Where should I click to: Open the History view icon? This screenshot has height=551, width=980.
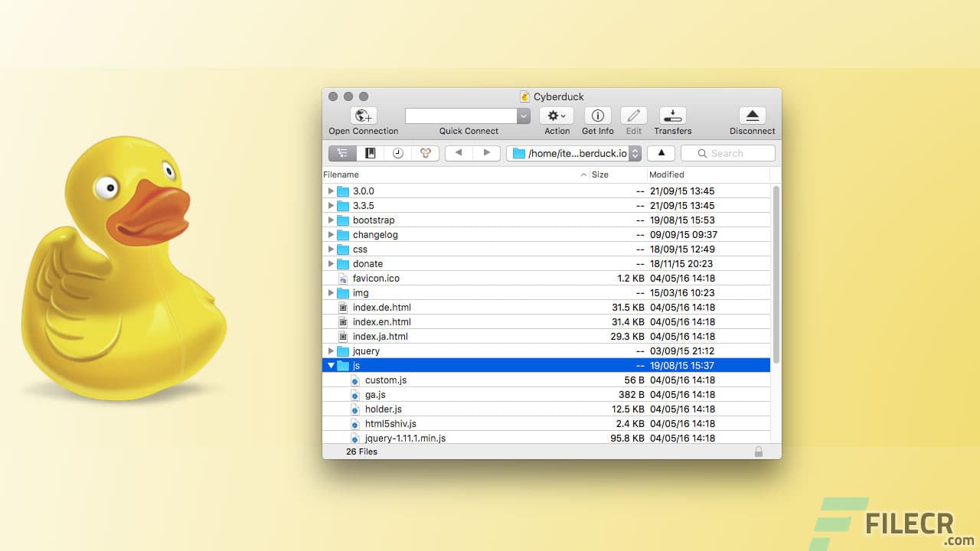click(x=397, y=153)
